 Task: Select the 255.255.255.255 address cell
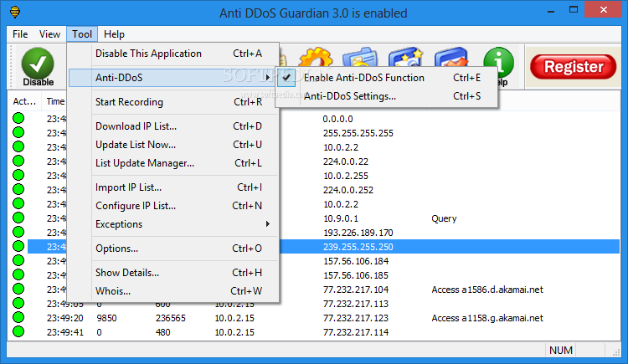click(x=358, y=133)
